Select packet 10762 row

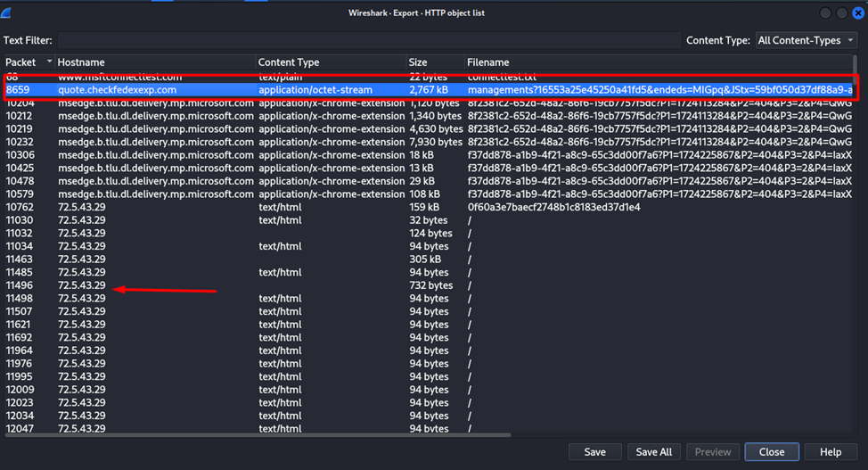[429, 207]
